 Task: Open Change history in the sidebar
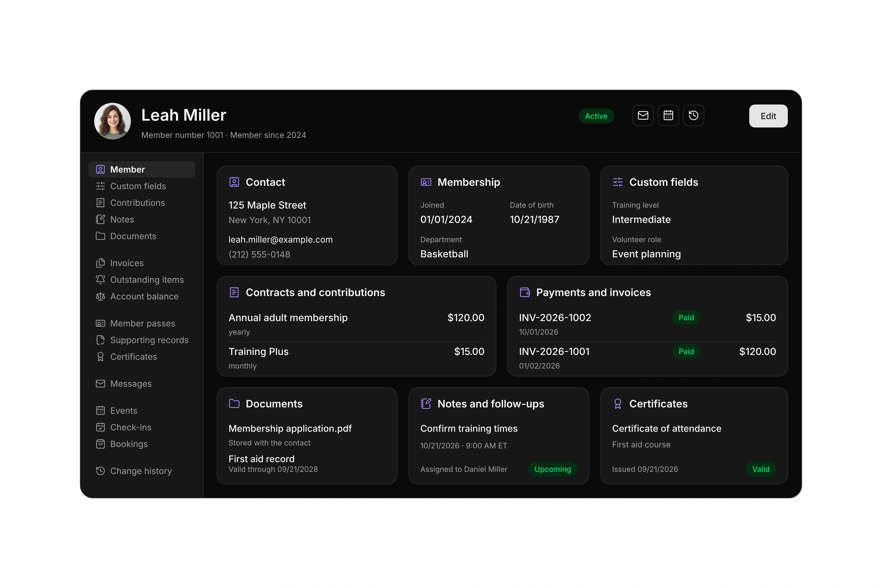pos(142,471)
